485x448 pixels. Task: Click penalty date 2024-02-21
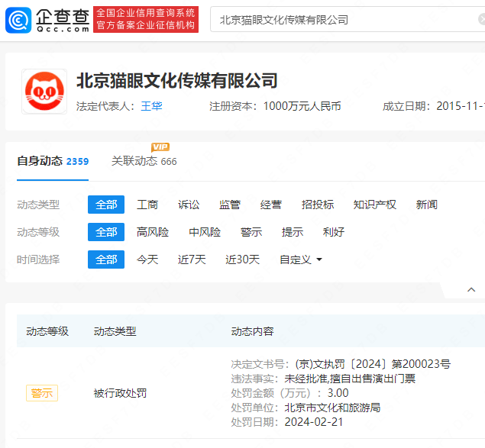point(314,422)
